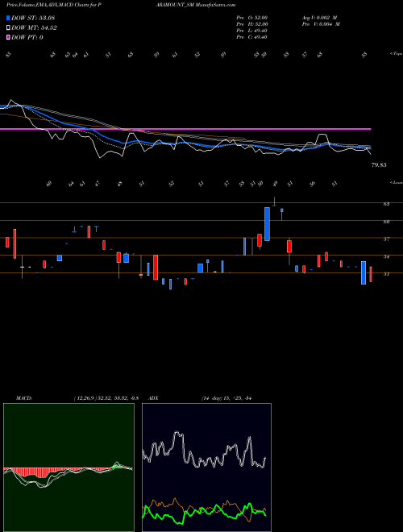This screenshot has height=532, width=403.
Task: Click the white DOW MT legend swatch
Action: tap(9, 28)
